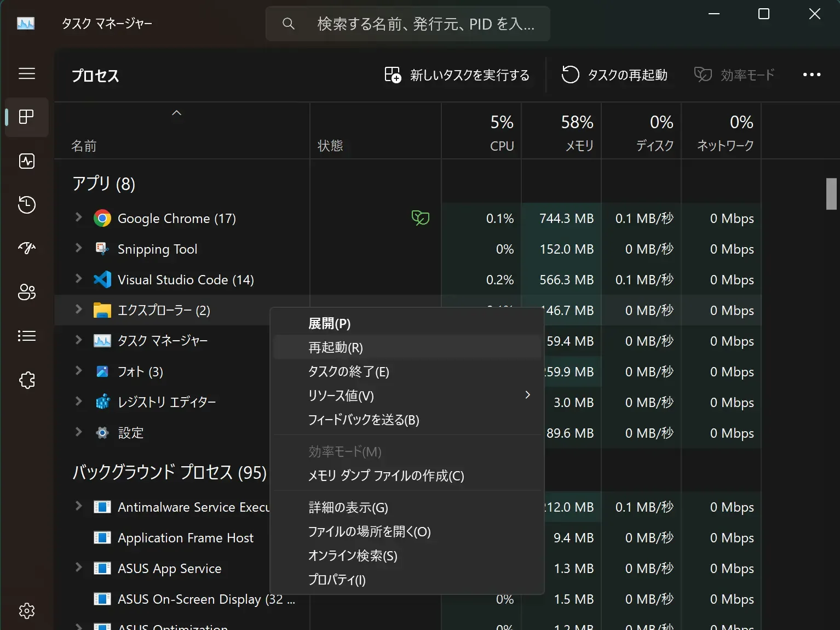Expand the フォト process group
This screenshot has width=840, height=630.
[x=78, y=371]
